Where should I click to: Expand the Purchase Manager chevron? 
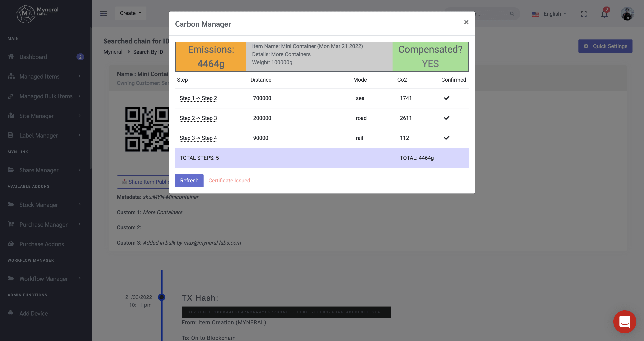tap(80, 224)
